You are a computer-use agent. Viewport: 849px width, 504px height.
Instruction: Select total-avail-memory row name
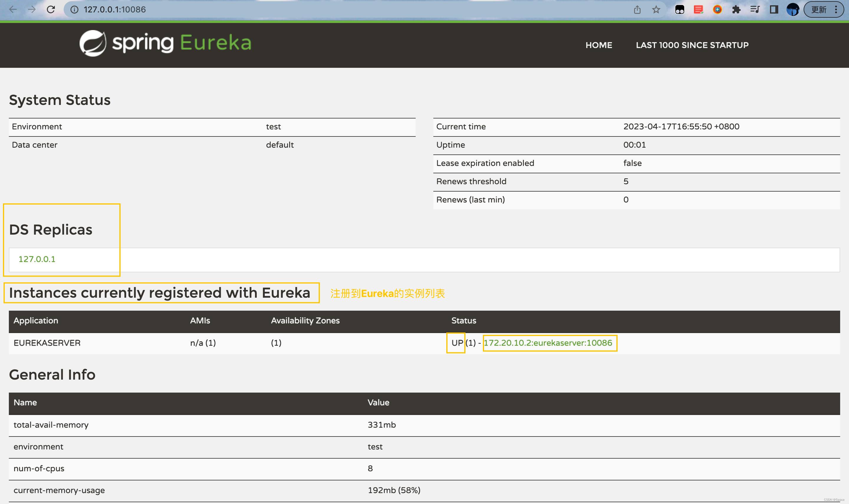click(x=51, y=425)
